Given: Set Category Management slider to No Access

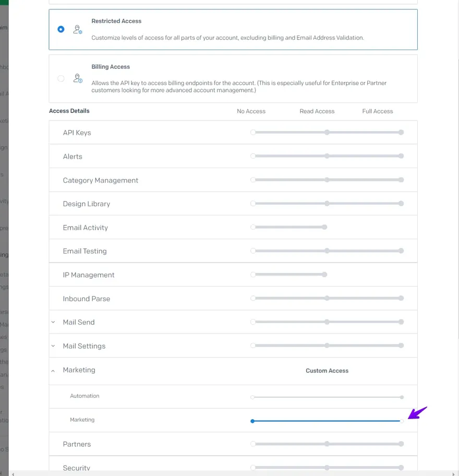Looking at the screenshot, I should pyautogui.click(x=253, y=180).
